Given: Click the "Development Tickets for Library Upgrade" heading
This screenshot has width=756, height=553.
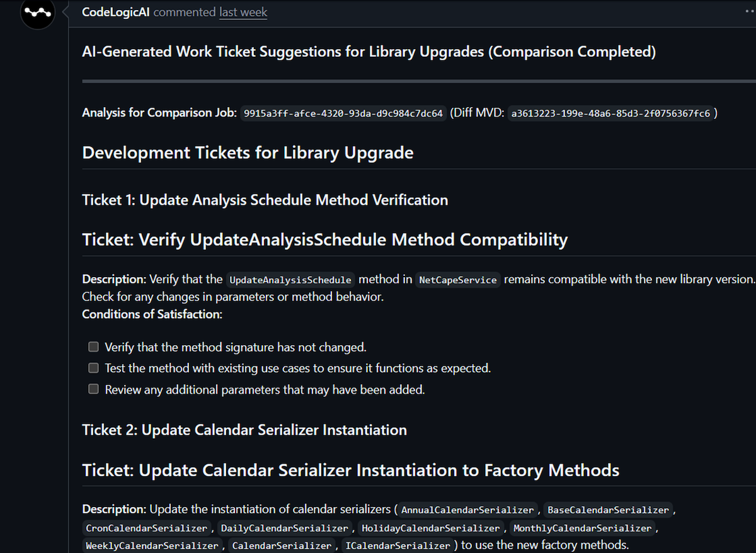Looking at the screenshot, I should point(248,153).
